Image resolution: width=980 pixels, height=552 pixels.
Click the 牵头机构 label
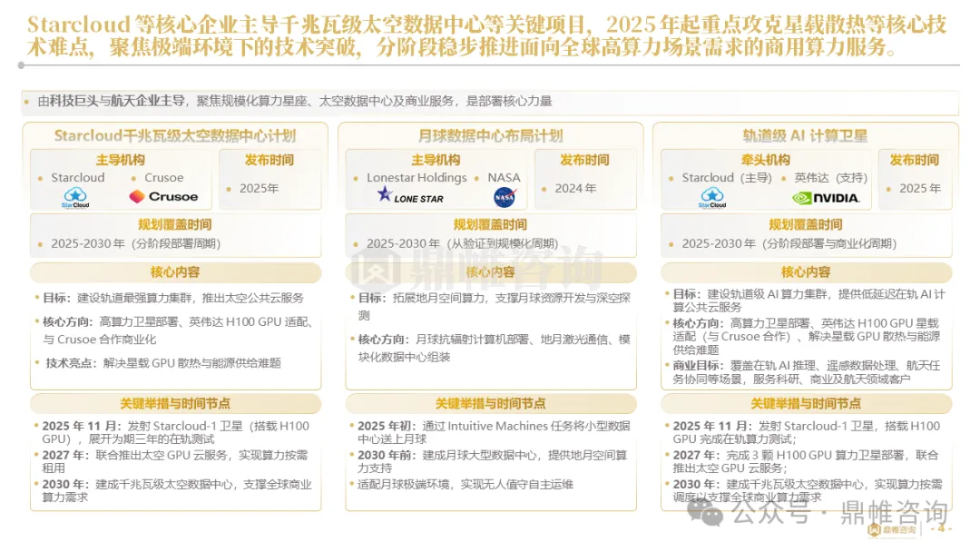click(x=766, y=160)
